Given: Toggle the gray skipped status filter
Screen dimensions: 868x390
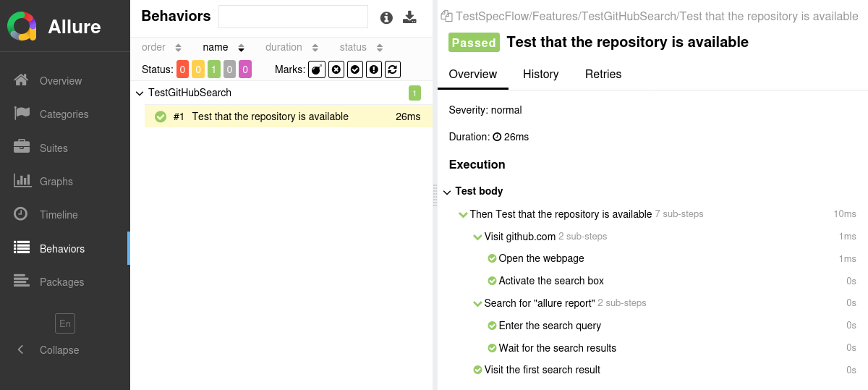Looking at the screenshot, I should [229, 69].
